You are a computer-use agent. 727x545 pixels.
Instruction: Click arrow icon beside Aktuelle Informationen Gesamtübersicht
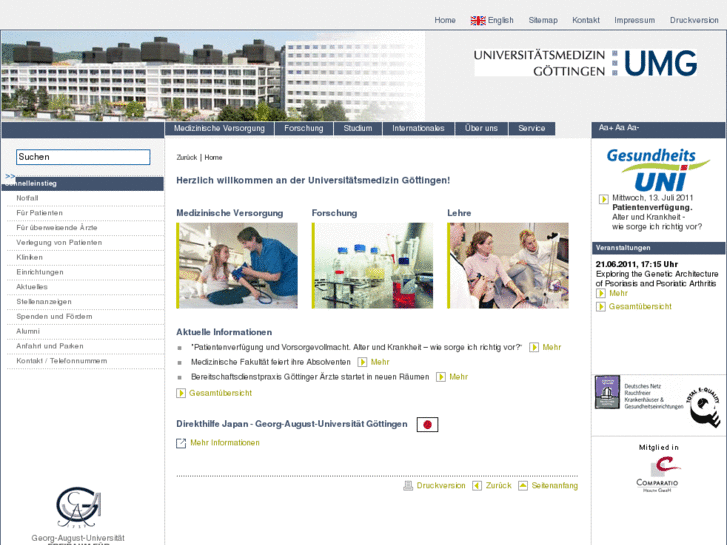coord(180,393)
